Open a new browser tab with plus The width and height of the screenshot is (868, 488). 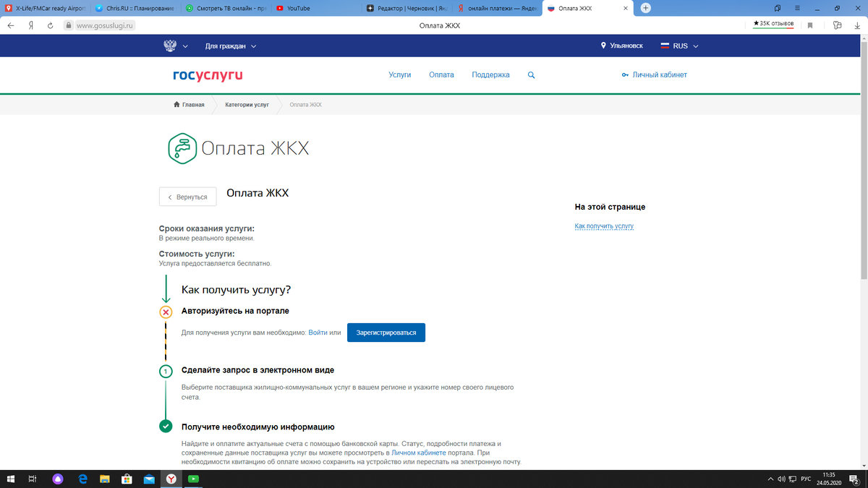click(646, 8)
